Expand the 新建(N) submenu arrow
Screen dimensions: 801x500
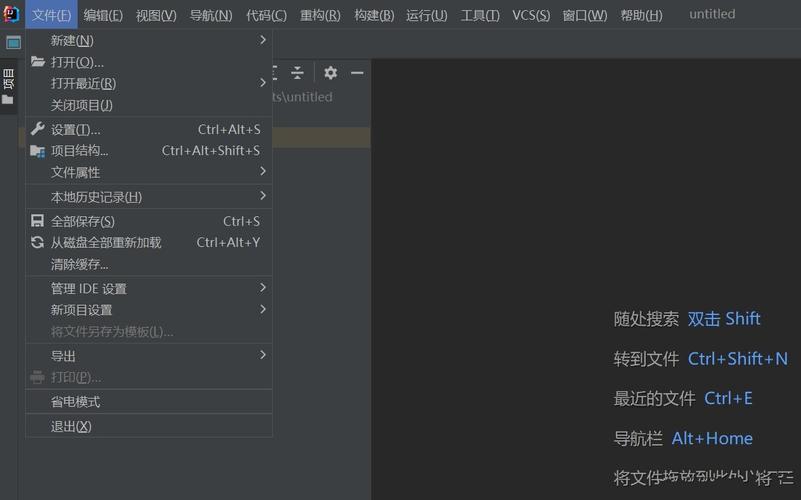pos(263,40)
